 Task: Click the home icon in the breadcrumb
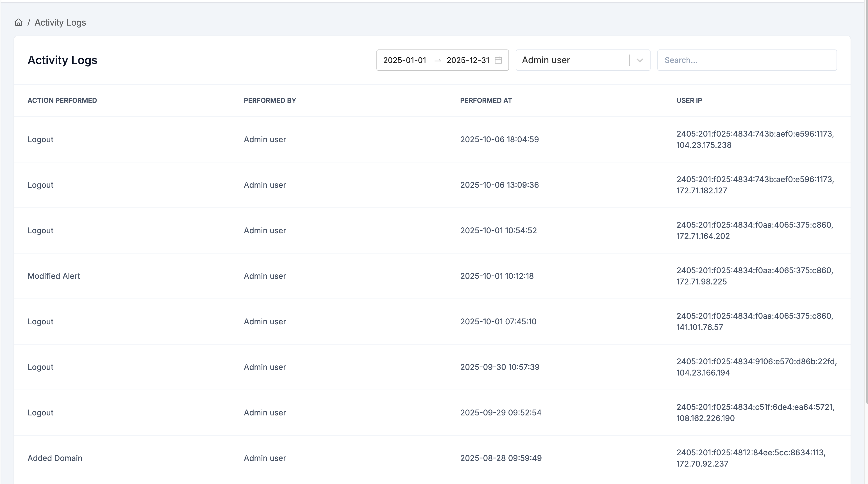coord(19,22)
